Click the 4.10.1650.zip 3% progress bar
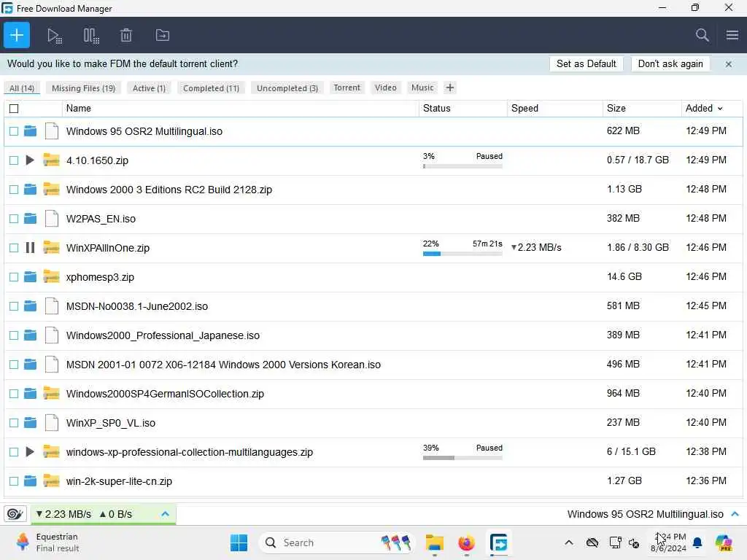 462,166
